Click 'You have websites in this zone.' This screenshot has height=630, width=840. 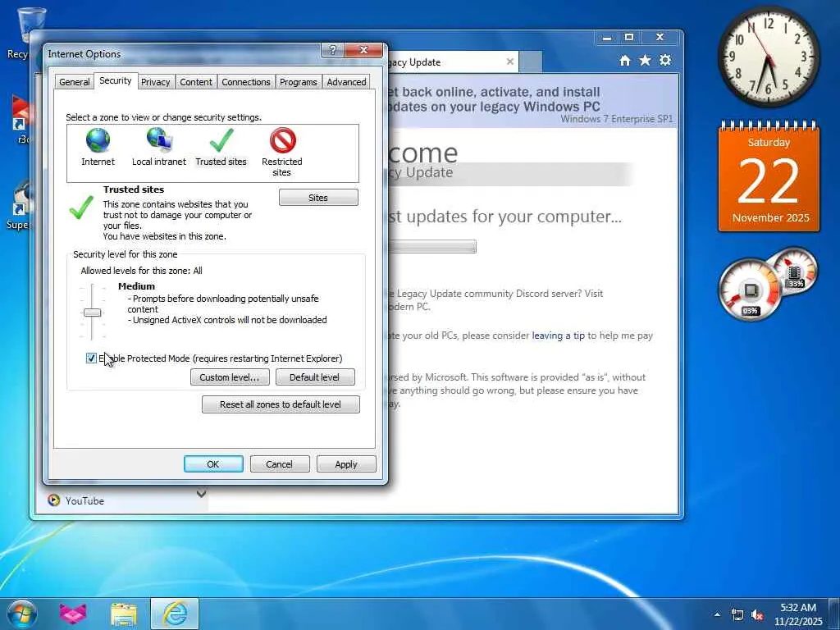tap(164, 236)
